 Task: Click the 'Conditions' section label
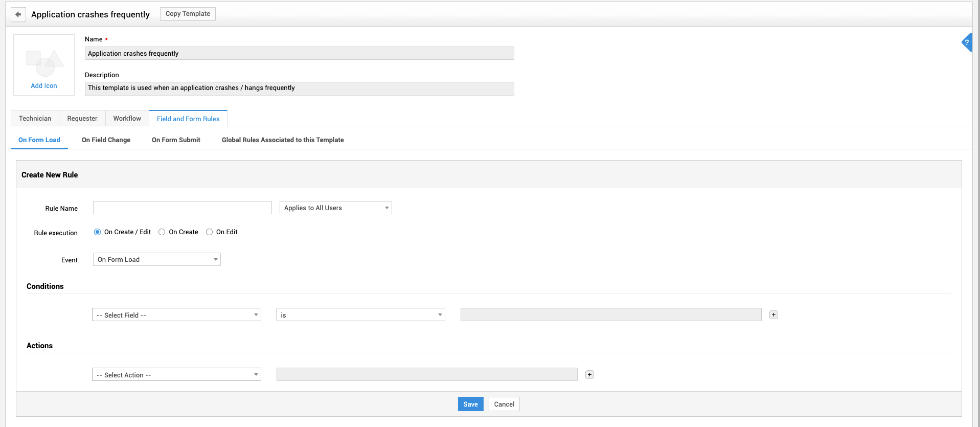(45, 286)
